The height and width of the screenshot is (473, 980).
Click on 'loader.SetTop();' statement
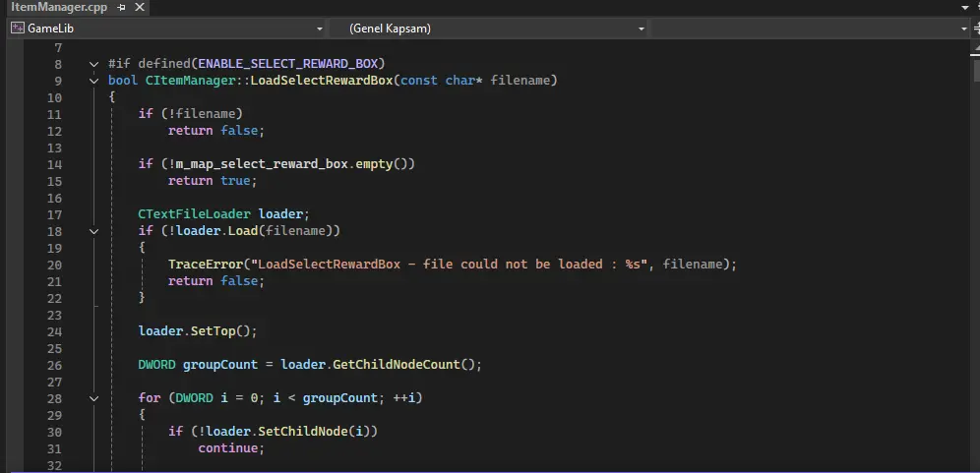click(198, 331)
